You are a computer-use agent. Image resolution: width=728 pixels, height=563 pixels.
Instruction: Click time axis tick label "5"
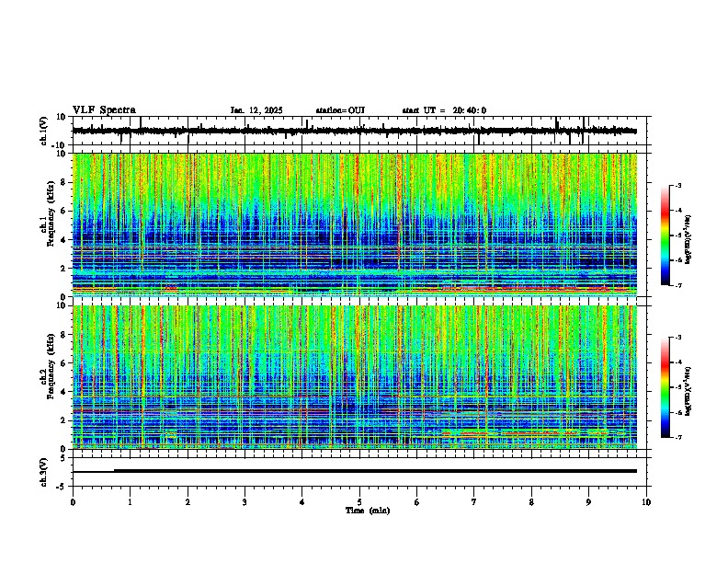pyautogui.click(x=359, y=502)
